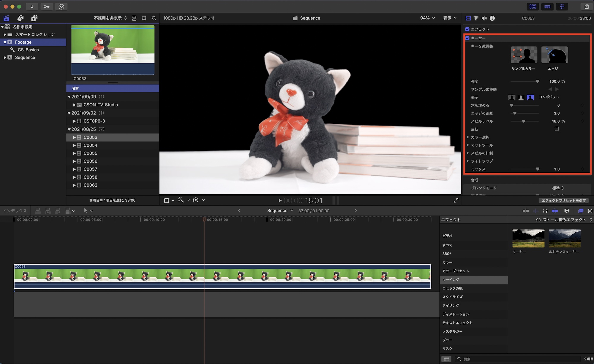Screen dimensions: 594x364
Task: Click the Edge (エッジ) keyer tool
Action: (x=554, y=55)
